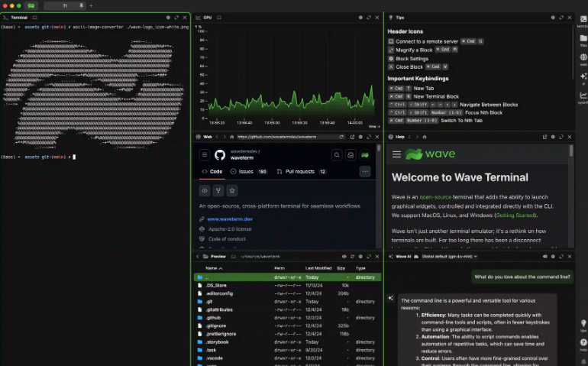Image resolution: width=588 pixels, height=366 pixels.
Task: Toggle hidden files eye in Preview block
Action: point(344,257)
